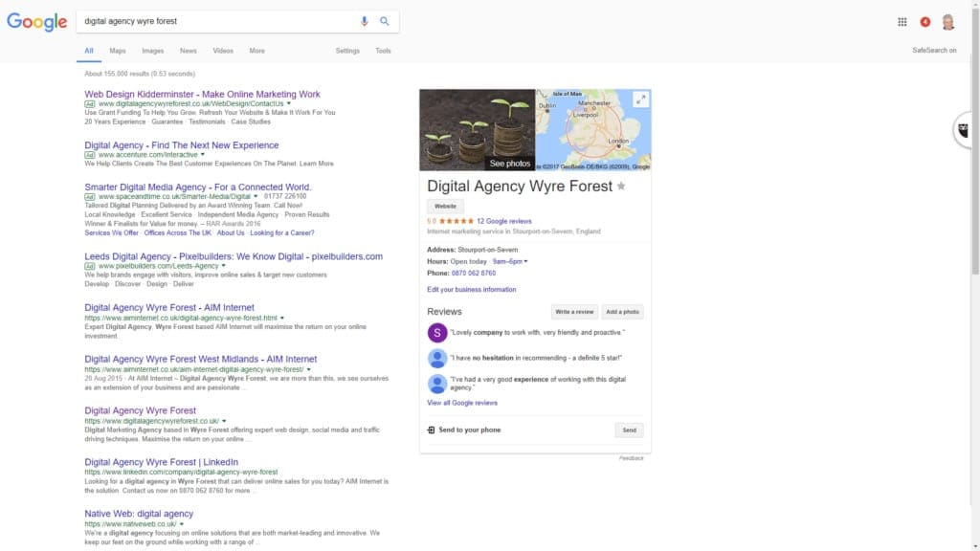This screenshot has height=551, width=980.
Task: Open dropdown next to spaceandtime.co.uk ad URL
Action: click(x=255, y=196)
